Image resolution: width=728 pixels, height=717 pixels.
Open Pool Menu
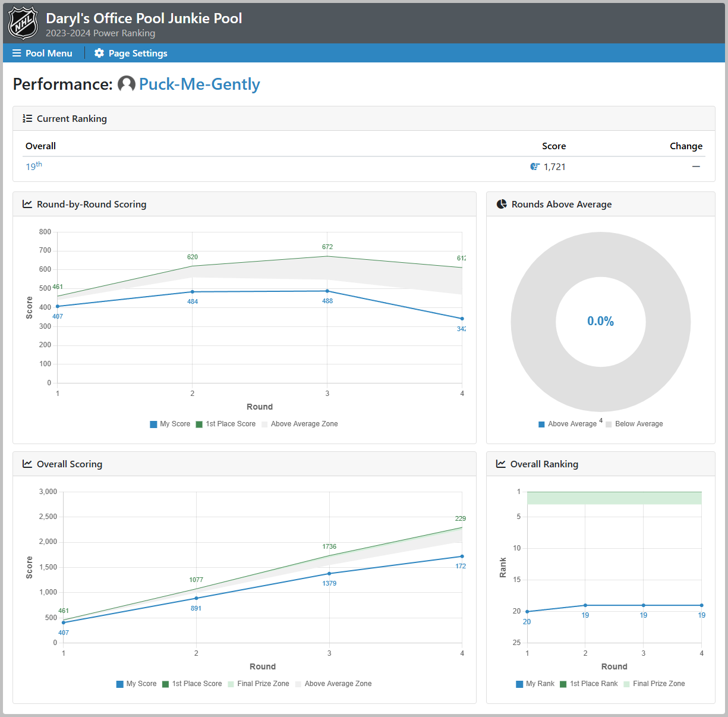point(42,53)
